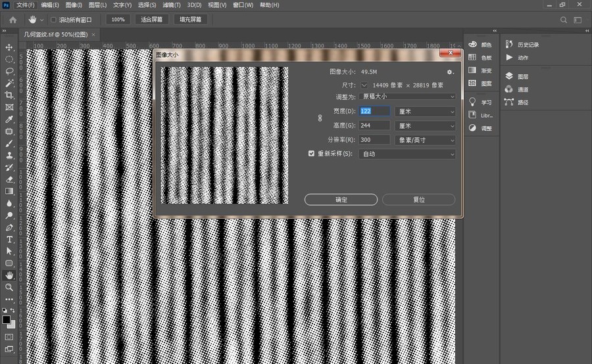The height and width of the screenshot is (364, 592).
Task: Select the Dodge tool
Action: (9, 216)
